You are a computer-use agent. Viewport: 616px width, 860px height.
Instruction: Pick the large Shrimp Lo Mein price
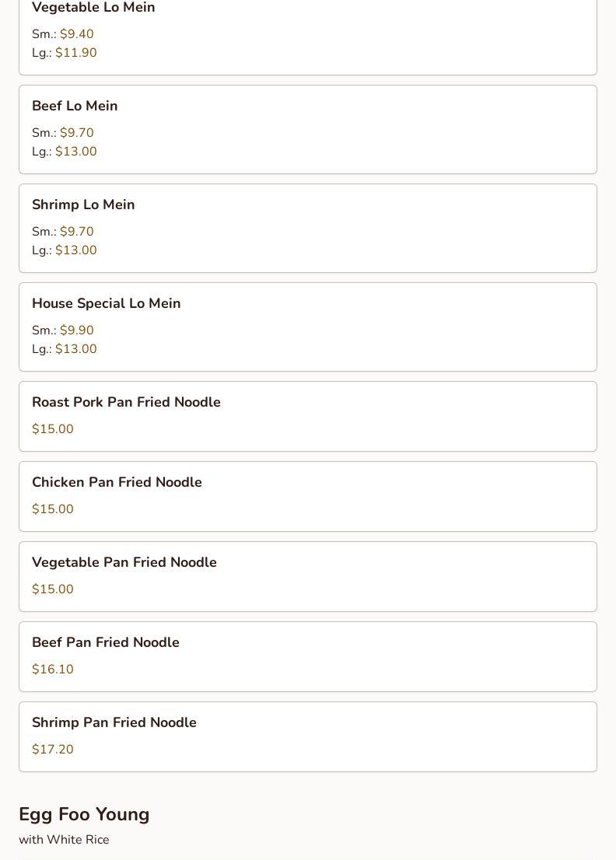click(65, 250)
